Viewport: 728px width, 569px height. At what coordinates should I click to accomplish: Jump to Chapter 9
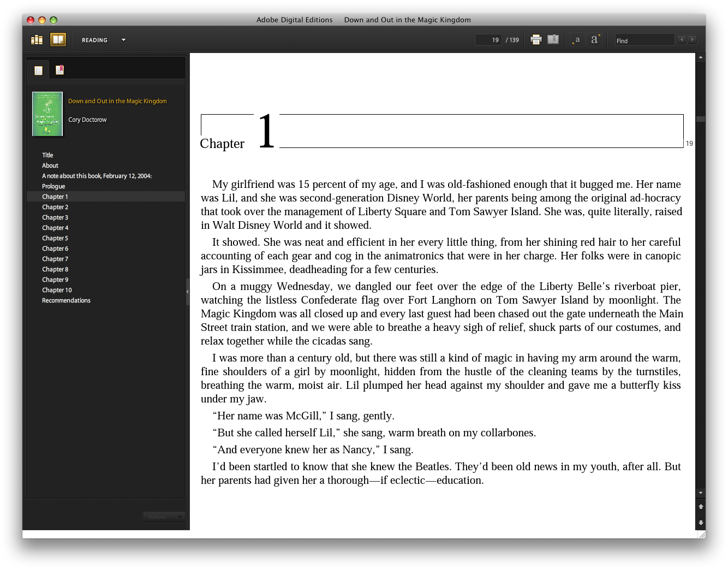pos(55,280)
